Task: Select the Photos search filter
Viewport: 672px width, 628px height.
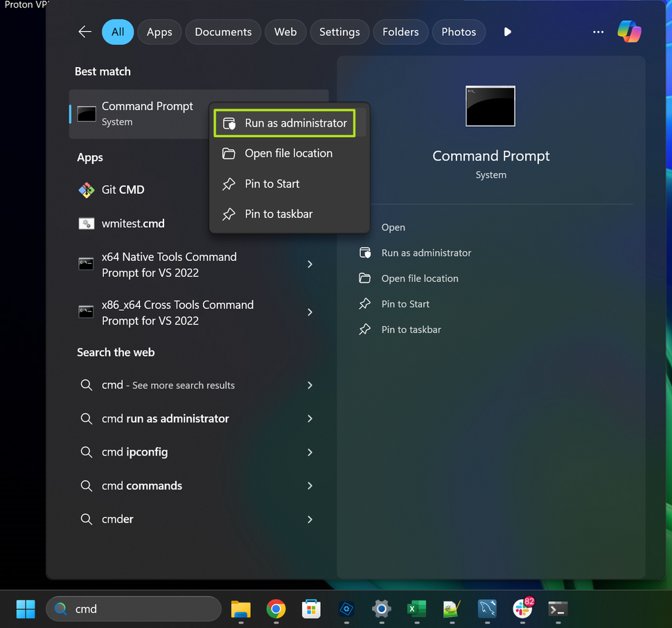Action: click(x=459, y=31)
